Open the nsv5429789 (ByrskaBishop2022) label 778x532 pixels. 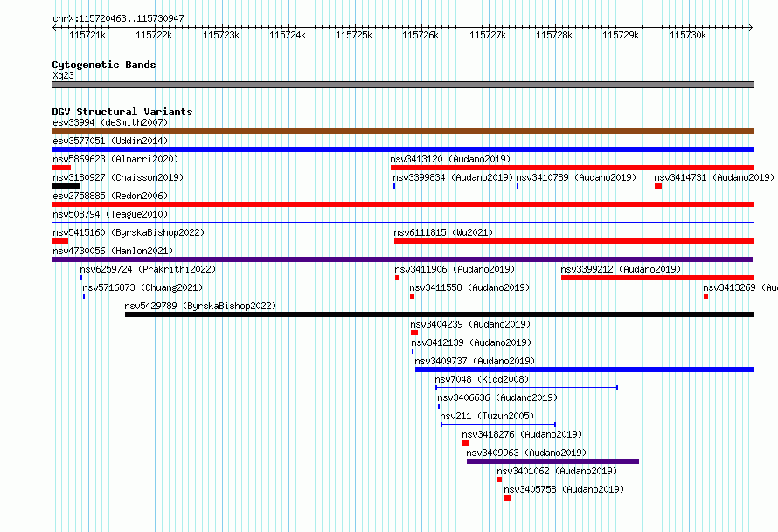(200, 306)
